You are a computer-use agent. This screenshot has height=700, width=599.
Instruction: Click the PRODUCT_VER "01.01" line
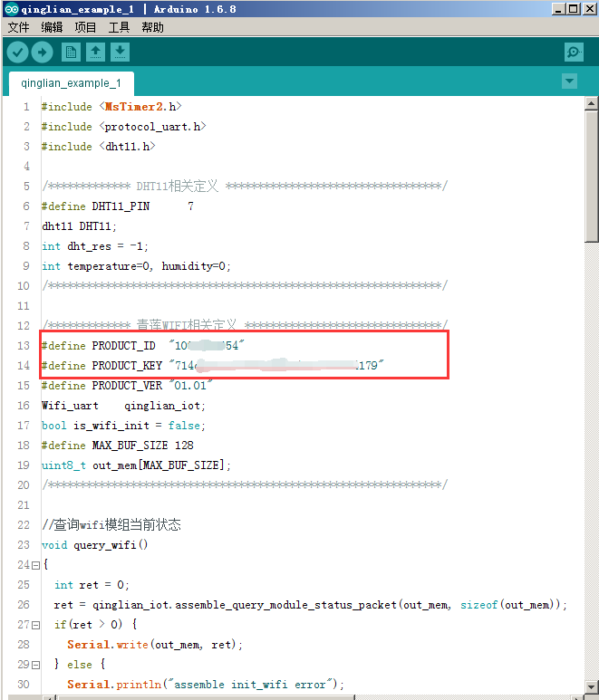pyautogui.click(x=126, y=385)
